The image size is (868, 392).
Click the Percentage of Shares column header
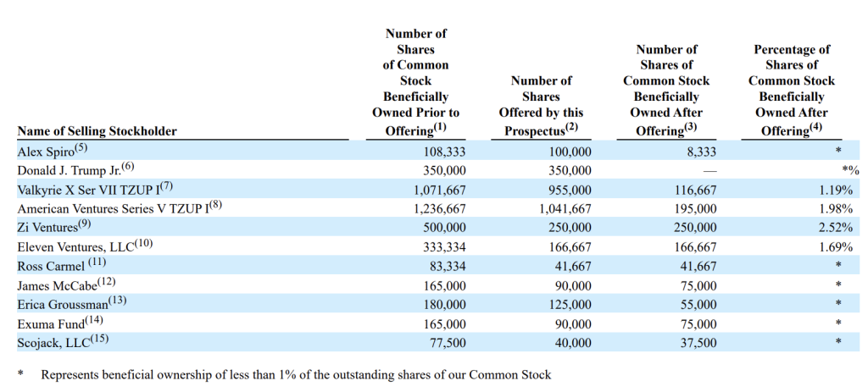[791, 89]
